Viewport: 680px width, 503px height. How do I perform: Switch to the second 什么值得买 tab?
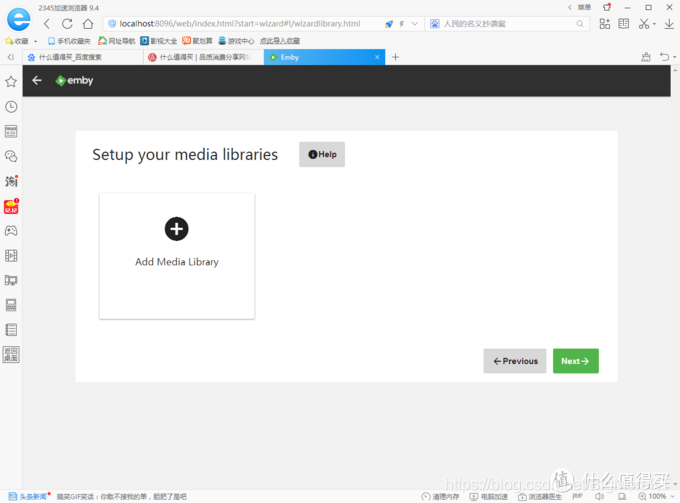203,57
